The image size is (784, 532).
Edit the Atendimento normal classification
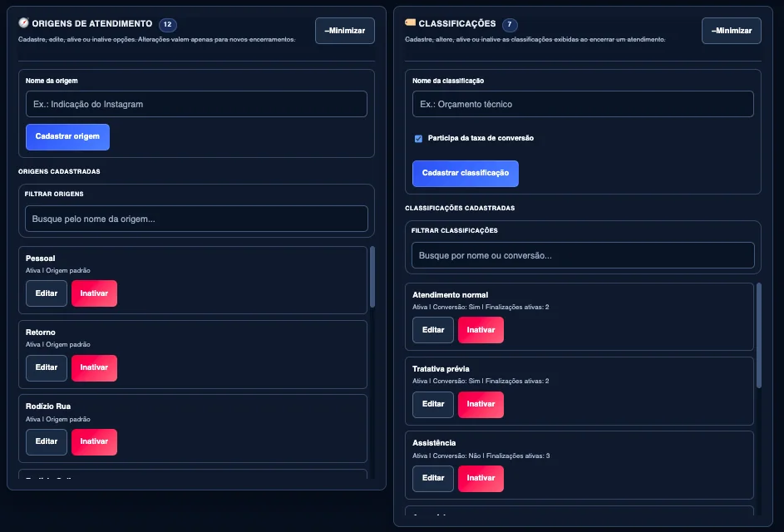[x=433, y=330]
